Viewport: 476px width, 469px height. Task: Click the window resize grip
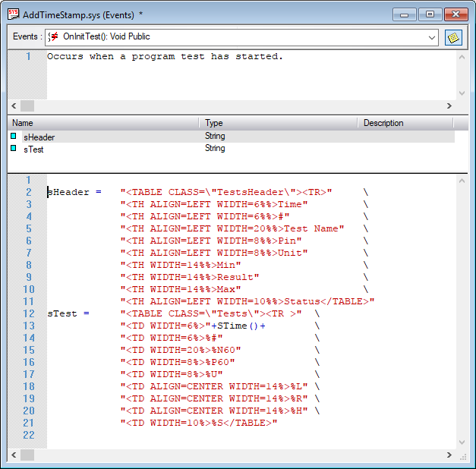point(462,457)
